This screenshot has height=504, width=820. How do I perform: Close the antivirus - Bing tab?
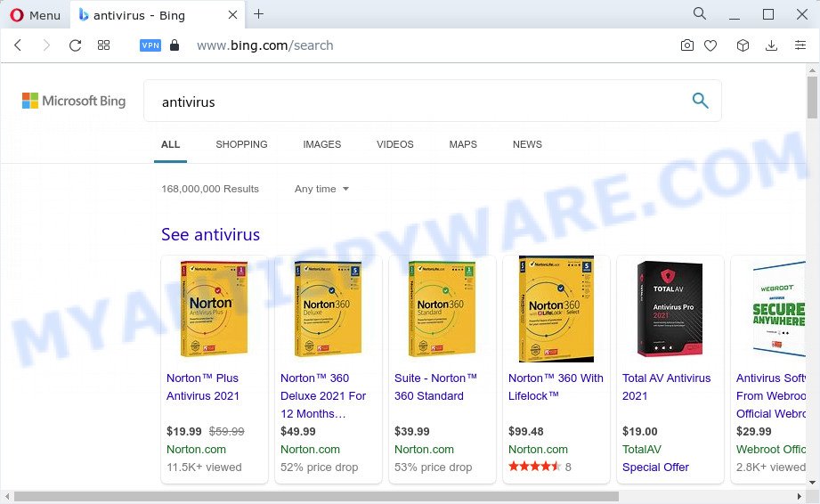(x=232, y=15)
